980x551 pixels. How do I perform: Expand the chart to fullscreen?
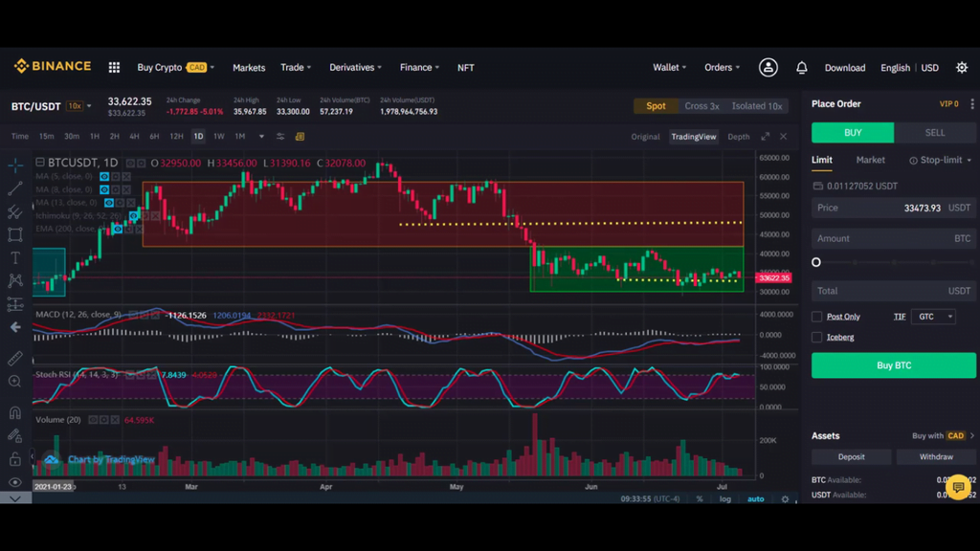(x=765, y=136)
